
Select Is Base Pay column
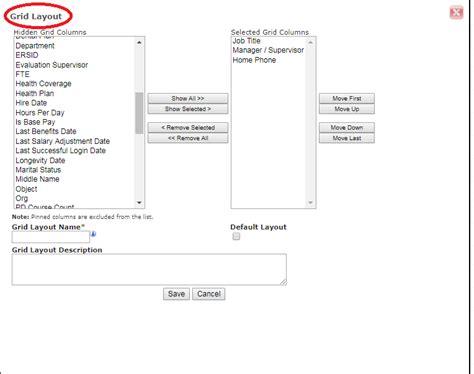(x=35, y=122)
